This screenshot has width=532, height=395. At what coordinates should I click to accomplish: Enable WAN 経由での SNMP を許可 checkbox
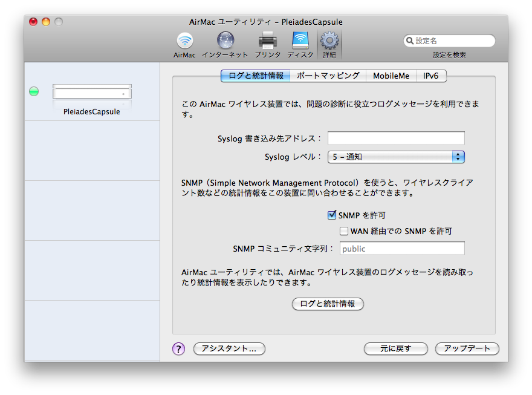pyautogui.click(x=344, y=231)
